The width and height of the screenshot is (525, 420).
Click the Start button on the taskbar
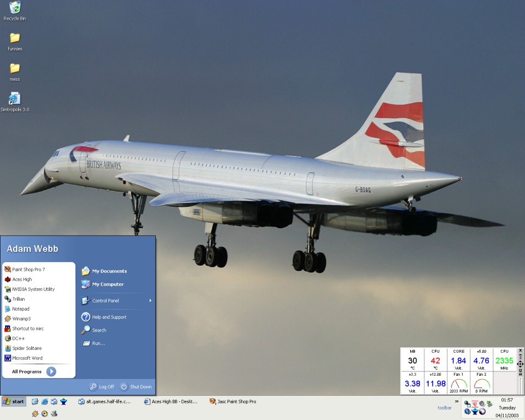[x=14, y=401]
